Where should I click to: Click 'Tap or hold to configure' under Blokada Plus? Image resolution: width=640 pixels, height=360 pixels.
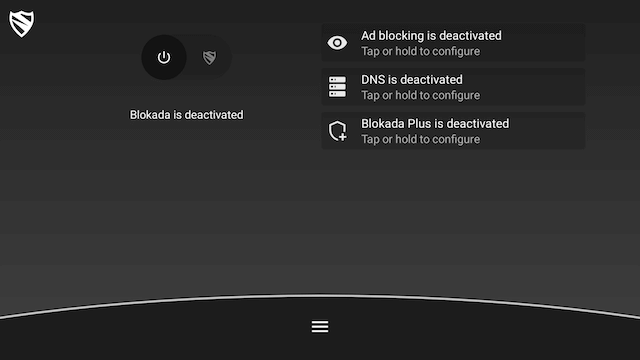click(x=420, y=140)
